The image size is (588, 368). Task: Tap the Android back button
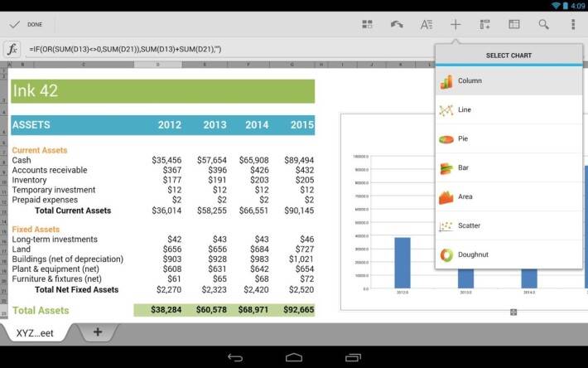[235, 357]
